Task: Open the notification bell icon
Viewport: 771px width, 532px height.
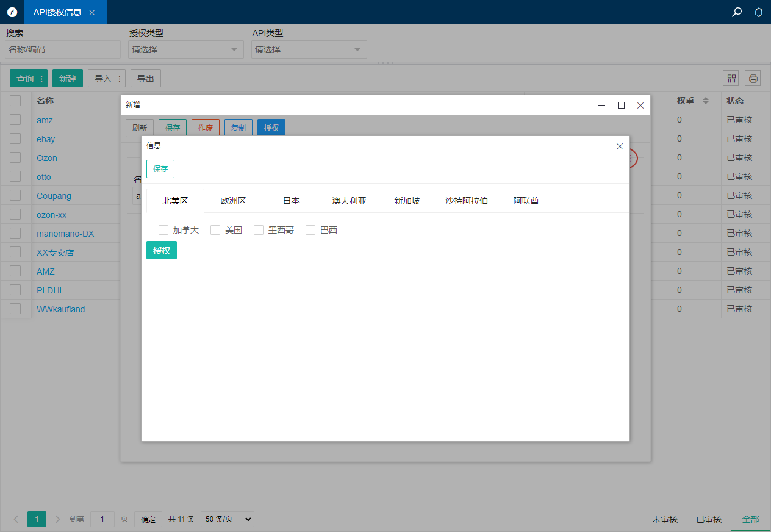Action: point(759,12)
